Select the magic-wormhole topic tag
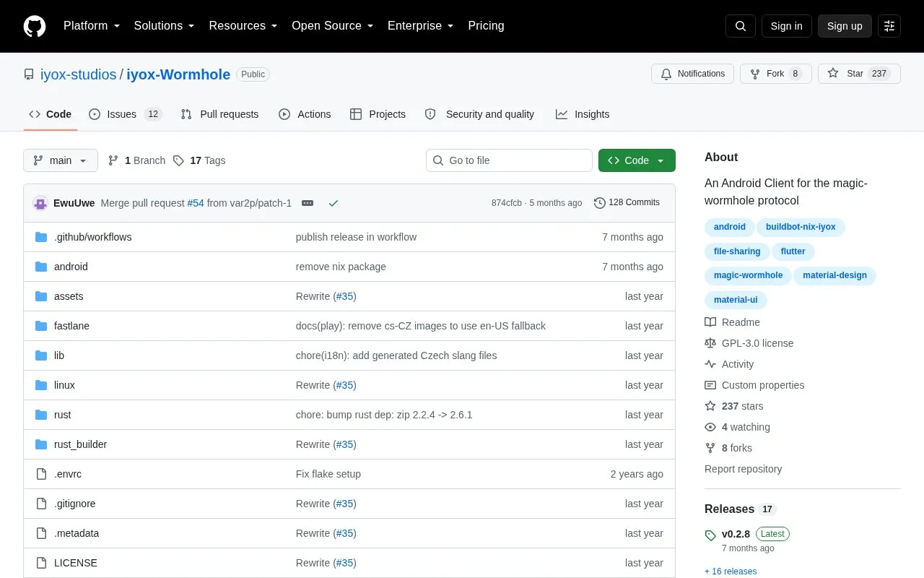This screenshot has height=578, width=924. [748, 275]
